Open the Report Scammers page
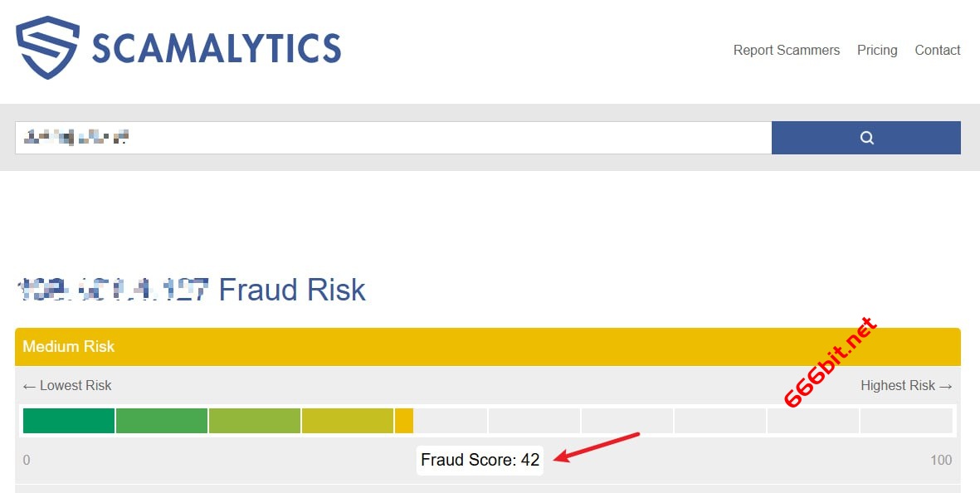Image resolution: width=980 pixels, height=493 pixels. tap(786, 50)
